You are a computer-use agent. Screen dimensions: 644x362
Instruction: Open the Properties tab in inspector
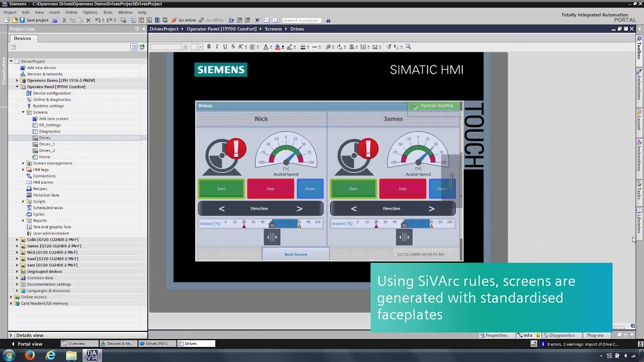pos(493,335)
